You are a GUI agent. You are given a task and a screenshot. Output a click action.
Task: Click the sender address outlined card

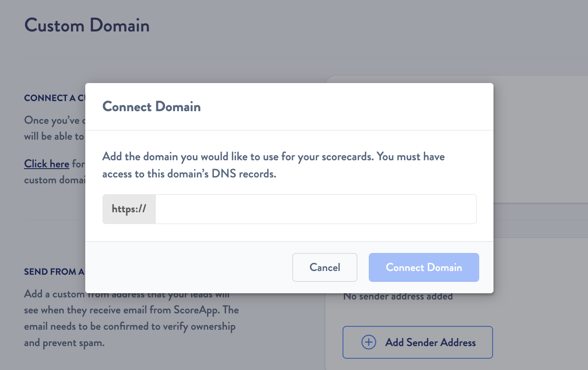click(x=417, y=342)
